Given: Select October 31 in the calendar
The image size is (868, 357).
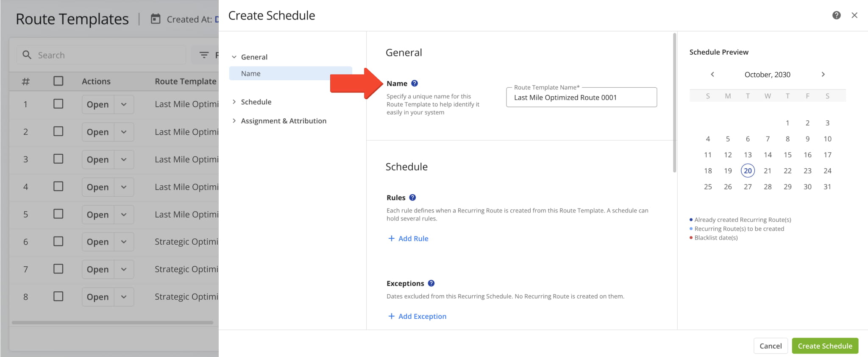Looking at the screenshot, I should point(827,187).
